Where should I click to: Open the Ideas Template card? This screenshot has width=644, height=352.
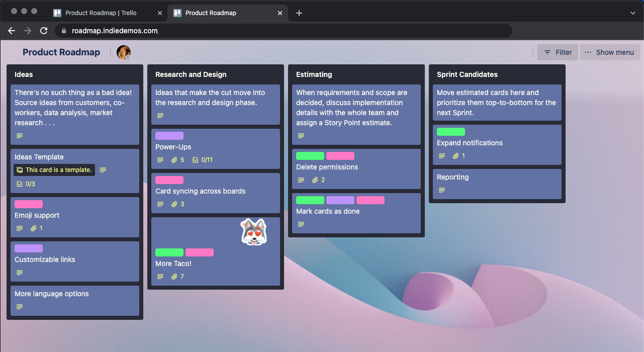tap(75, 171)
